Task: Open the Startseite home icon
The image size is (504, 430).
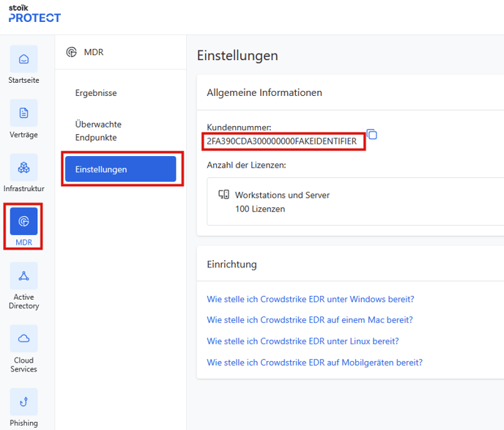Action: point(23,59)
